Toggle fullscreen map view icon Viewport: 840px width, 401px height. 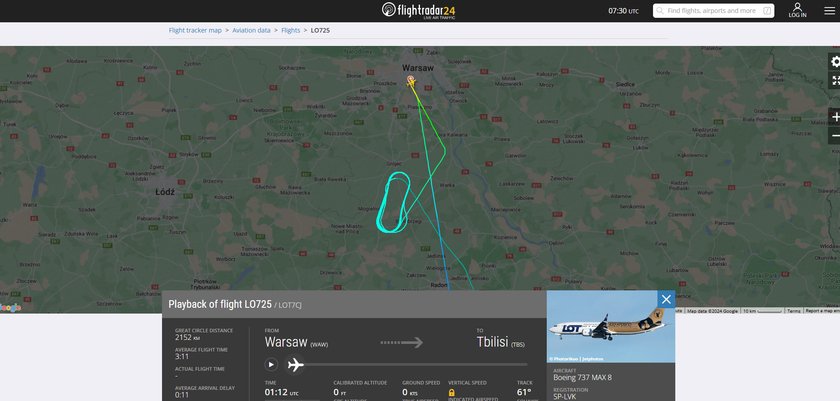pyautogui.click(x=834, y=81)
